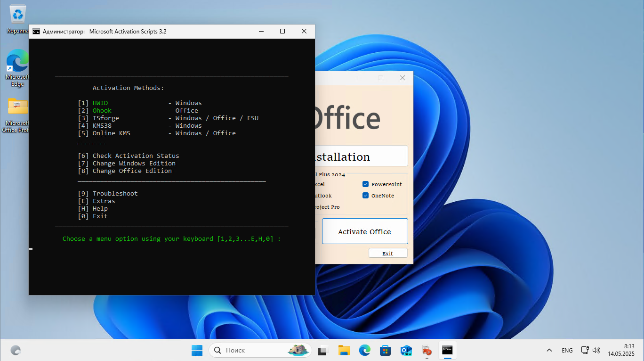The image size is (644, 361).
Task: Show hidden system tray icons
Action: (549, 350)
